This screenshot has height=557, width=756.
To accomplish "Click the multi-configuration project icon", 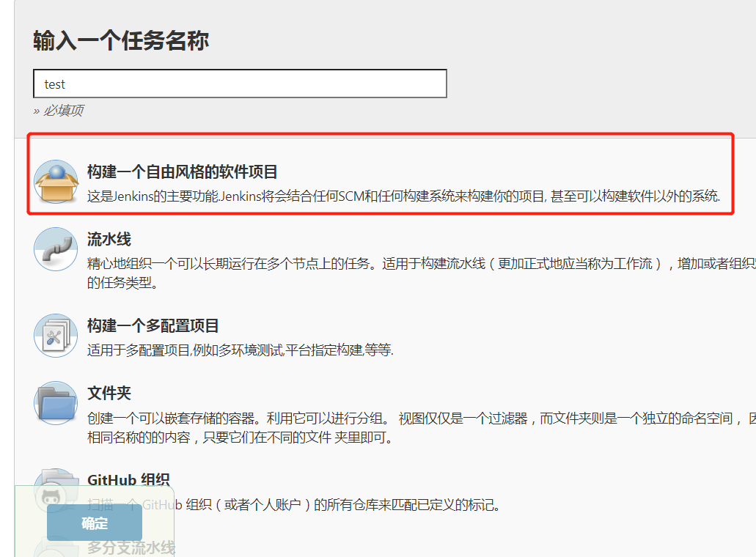I will (56, 336).
